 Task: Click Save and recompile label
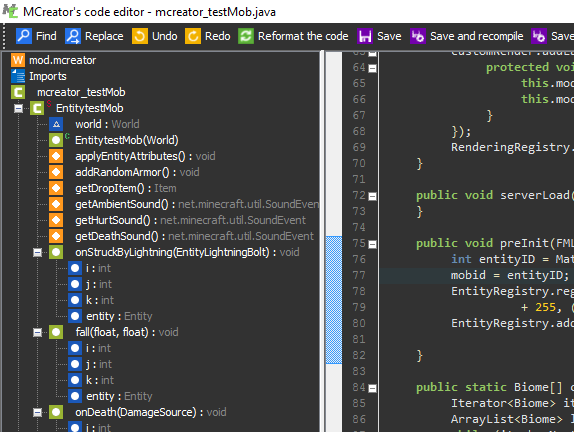[477, 36]
